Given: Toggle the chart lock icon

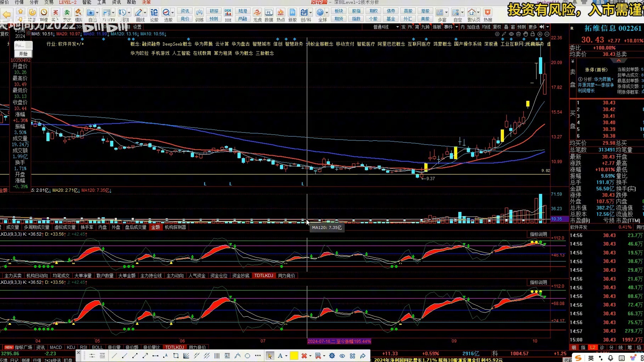Looking at the screenshot, I should [533, 34].
